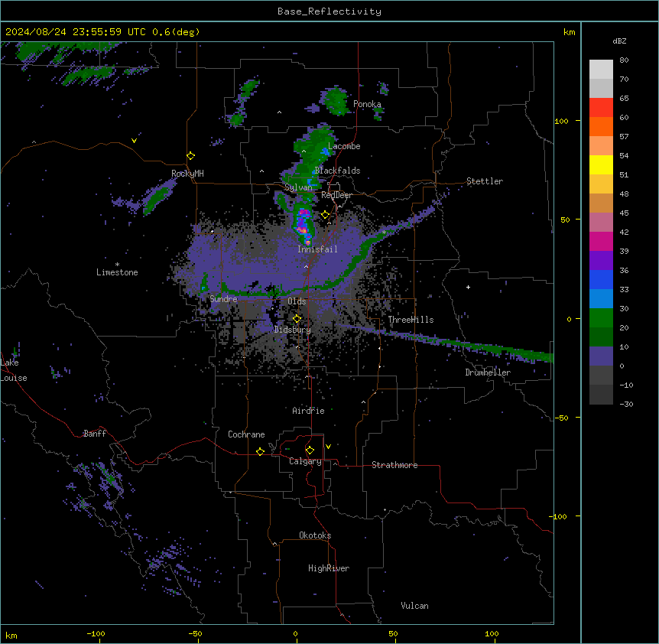Click the yellow diamond marker beside RedDeer
659x644 pixels.
pos(325,215)
